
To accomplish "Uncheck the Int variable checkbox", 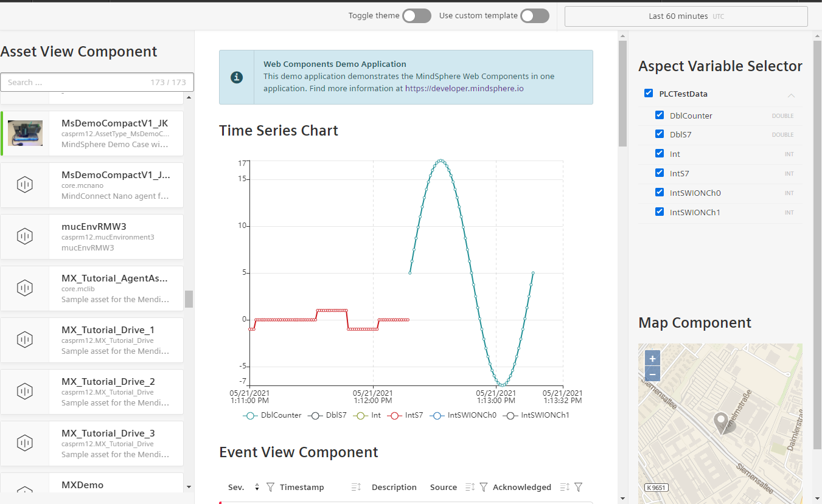I will point(660,154).
